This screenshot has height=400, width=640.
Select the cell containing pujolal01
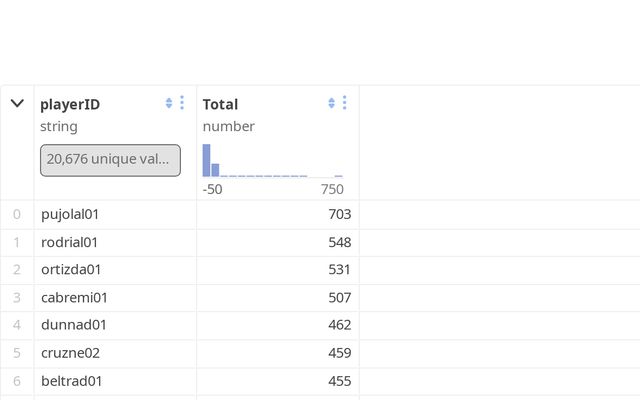[70, 214]
